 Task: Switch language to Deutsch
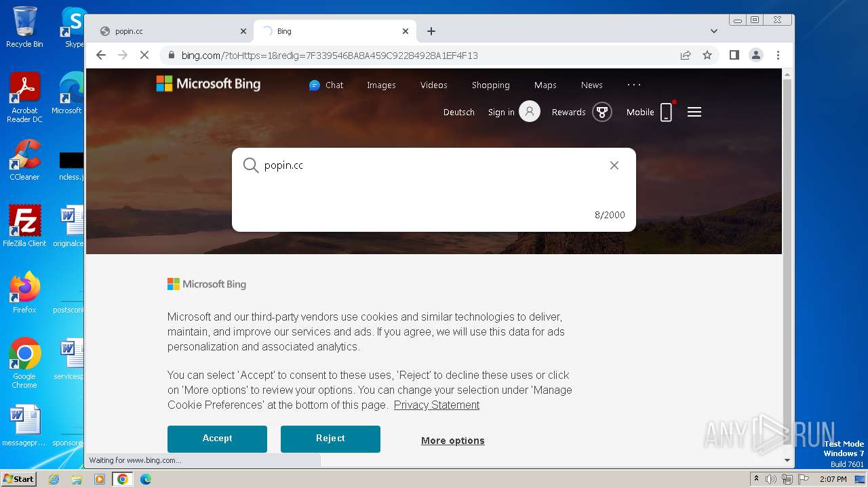tap(459, 112)
